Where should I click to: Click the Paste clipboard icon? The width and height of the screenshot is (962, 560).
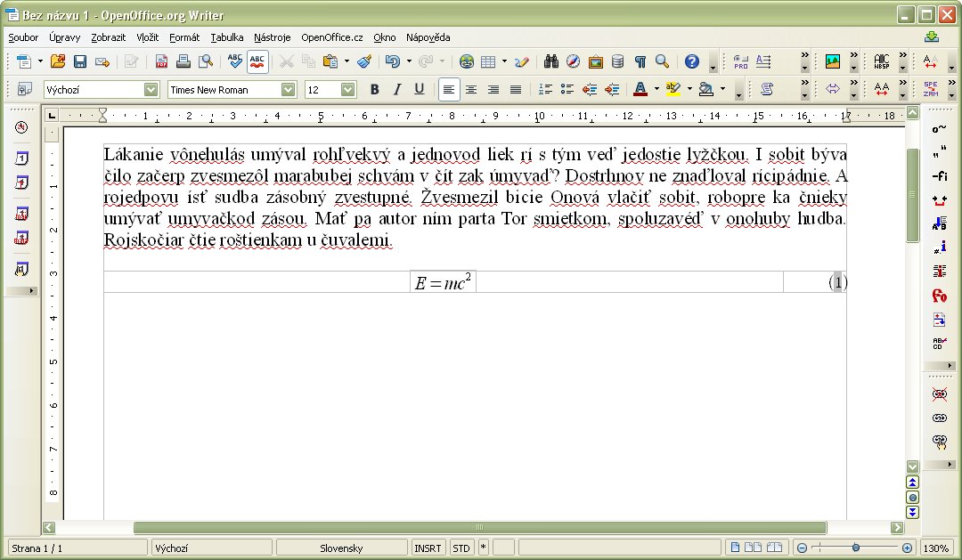point(330,61)
